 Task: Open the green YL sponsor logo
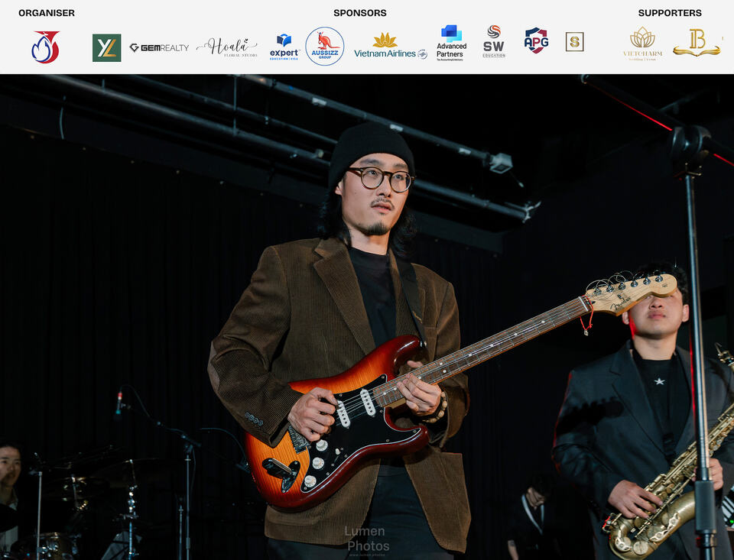pyautogui.click(x=107, y=47)
